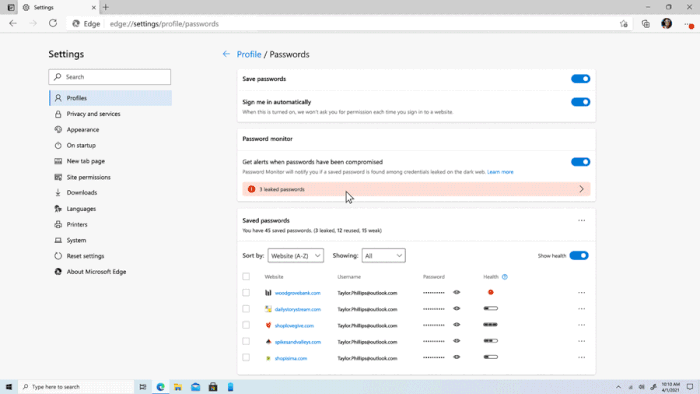This screenshot has width=700, height=394.
Task: Open Mail app from taskbar
Action: [x=196, y=387]
